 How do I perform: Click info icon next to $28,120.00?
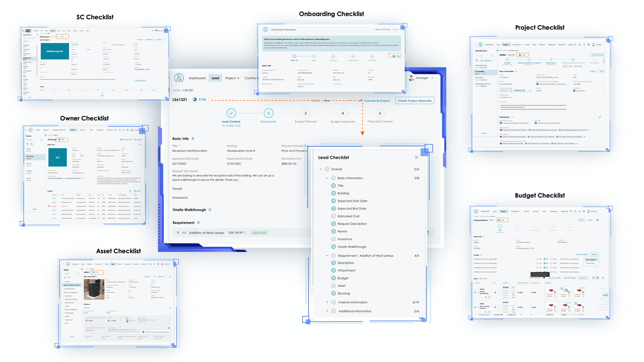245,233
